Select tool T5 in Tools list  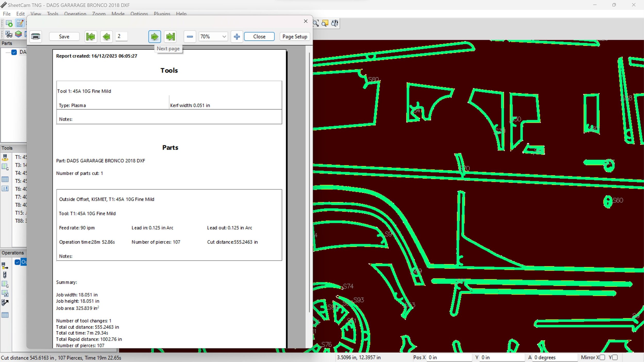[x=21, y=181]
